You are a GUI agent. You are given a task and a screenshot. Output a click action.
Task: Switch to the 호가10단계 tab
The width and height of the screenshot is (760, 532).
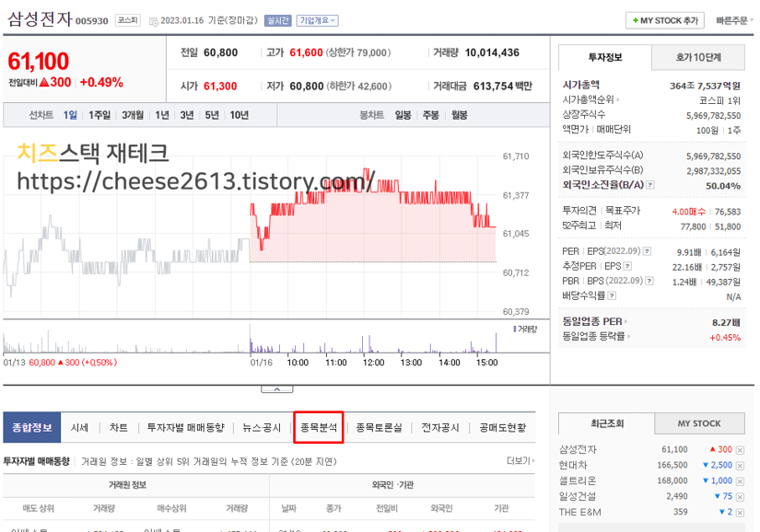point(698,58)
